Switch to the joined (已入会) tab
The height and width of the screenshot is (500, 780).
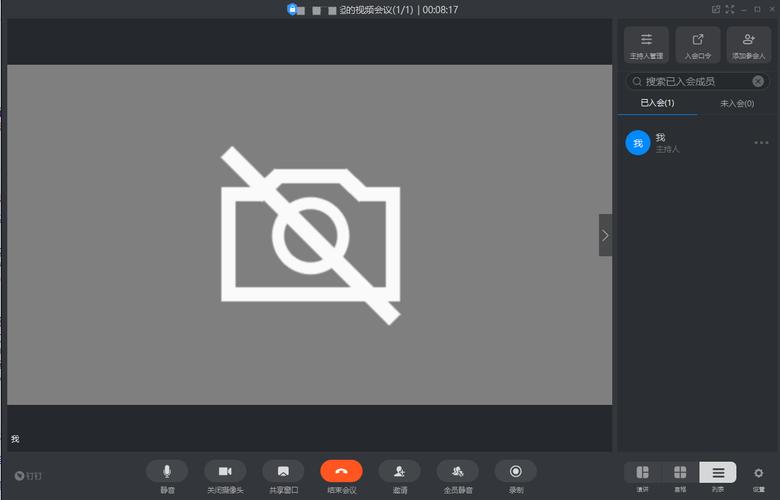pyautogui.click(x=657, y=103)
